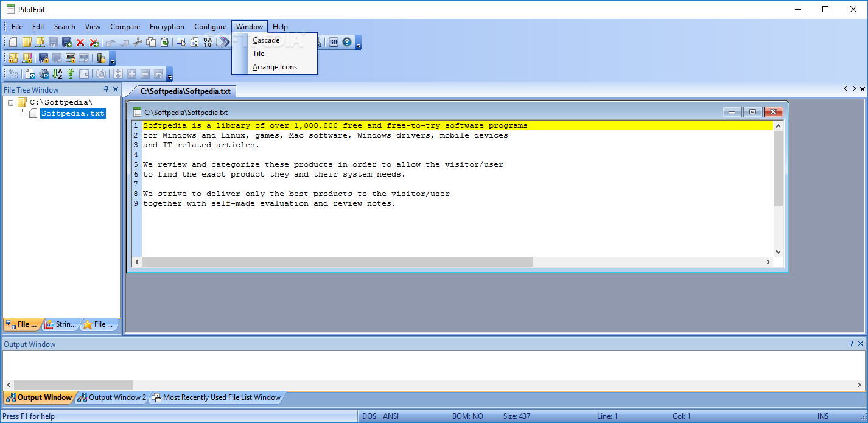Viewport: 868px width, 423px height.
Task: Click the grayed Undo arrow icon
Action: (110, 42)
